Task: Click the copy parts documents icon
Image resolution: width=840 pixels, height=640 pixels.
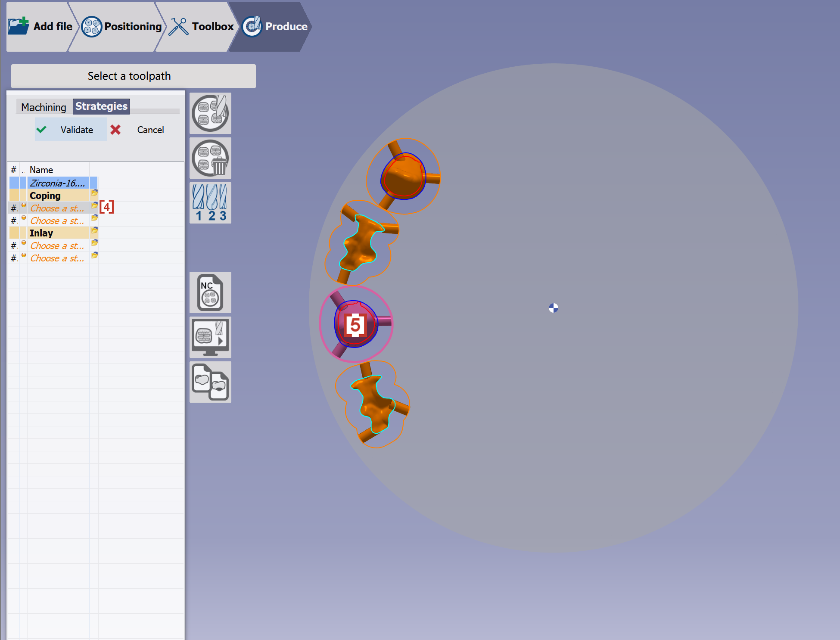Action: [x=210, y=382]
